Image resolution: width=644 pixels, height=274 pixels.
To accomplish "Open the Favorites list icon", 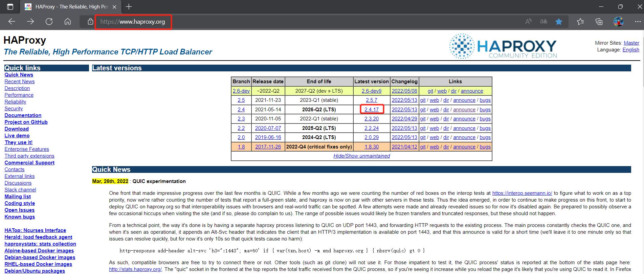I will [580, 22].
